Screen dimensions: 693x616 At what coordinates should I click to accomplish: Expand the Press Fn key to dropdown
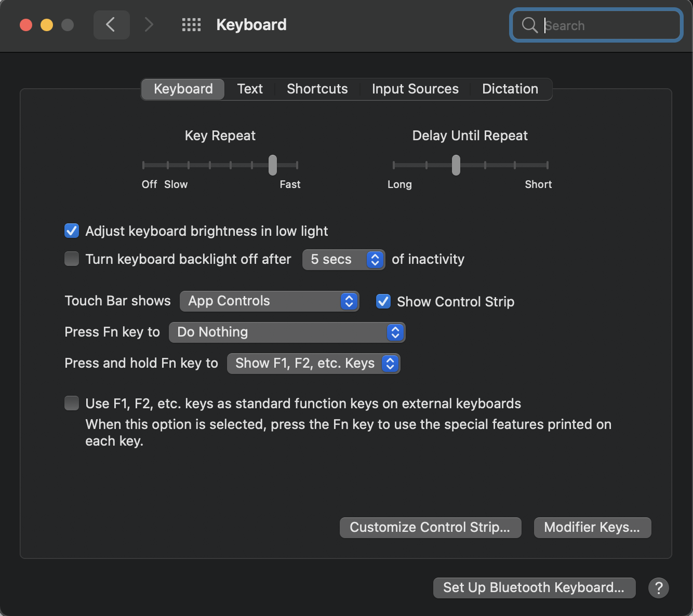click(x=287, y=332)
